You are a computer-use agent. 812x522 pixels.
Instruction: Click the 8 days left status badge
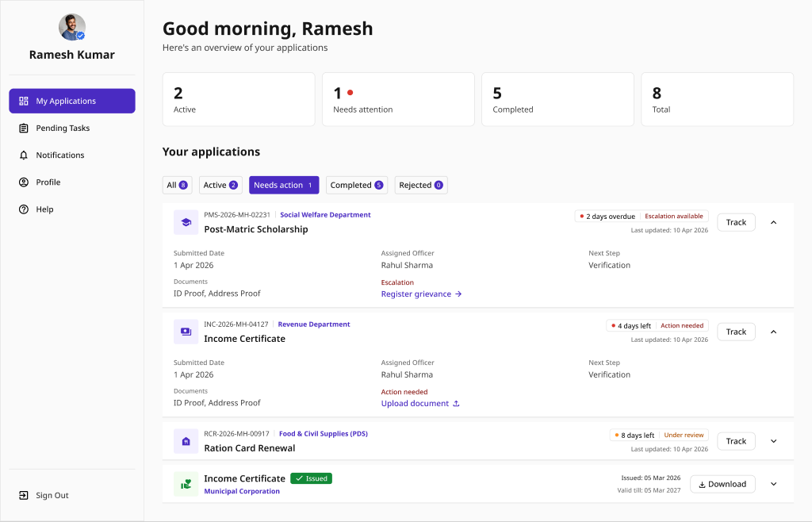coord(634,436)
